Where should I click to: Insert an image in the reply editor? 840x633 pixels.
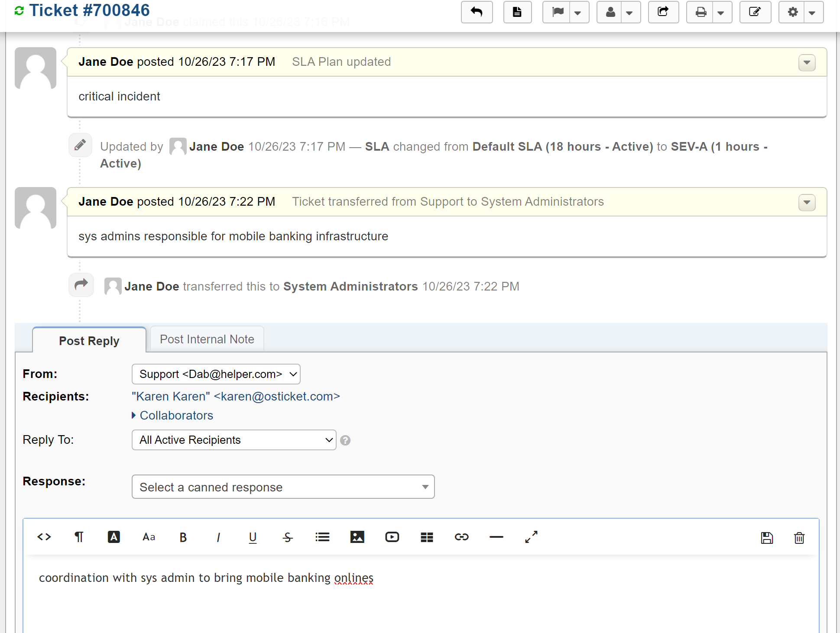pos(357,537)
